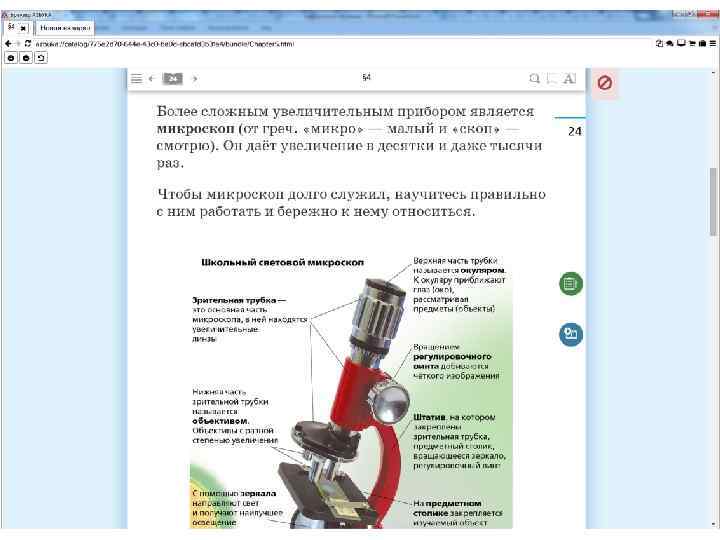Close the §4 tab

click(23, 28)
